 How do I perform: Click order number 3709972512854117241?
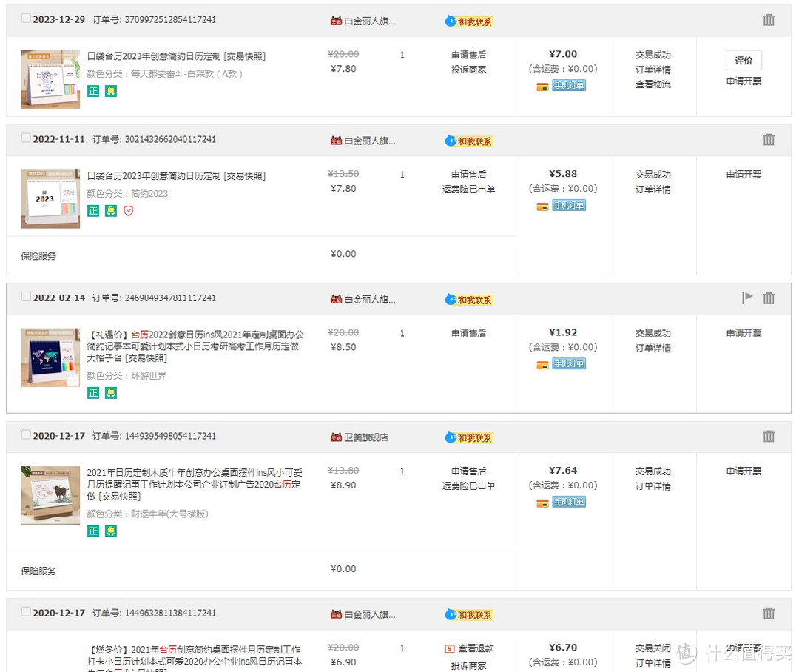click(x=170, y=19)
